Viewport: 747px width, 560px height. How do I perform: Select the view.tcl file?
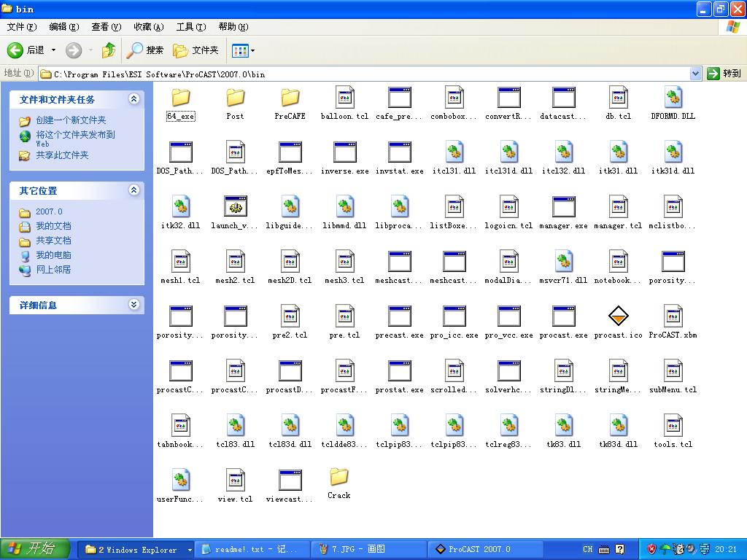coord(236,486)
